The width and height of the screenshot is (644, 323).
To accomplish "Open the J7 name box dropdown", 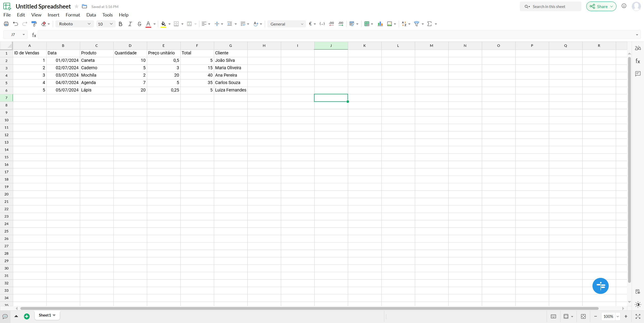I will click(24, 35).
